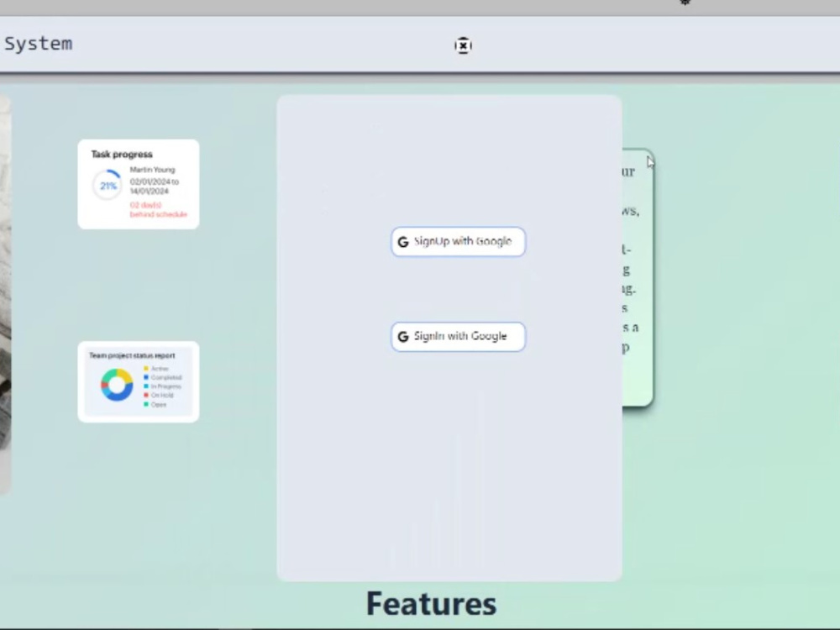Open the Task progress card
This screenshot has height=630, width=840.
click(x=139, y=184)
